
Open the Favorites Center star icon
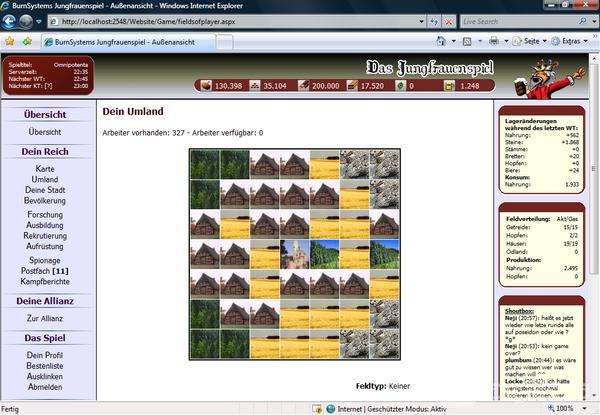point(10,41)
